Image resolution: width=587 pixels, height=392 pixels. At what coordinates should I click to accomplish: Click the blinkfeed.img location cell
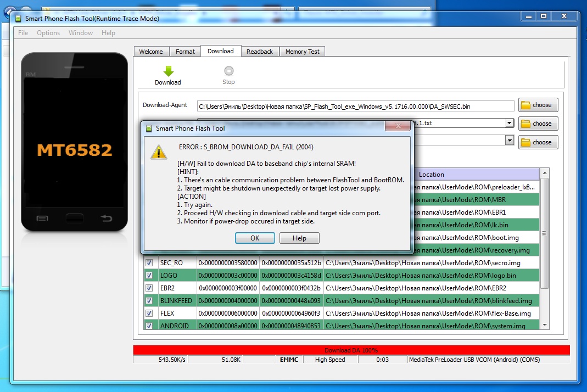431,301
